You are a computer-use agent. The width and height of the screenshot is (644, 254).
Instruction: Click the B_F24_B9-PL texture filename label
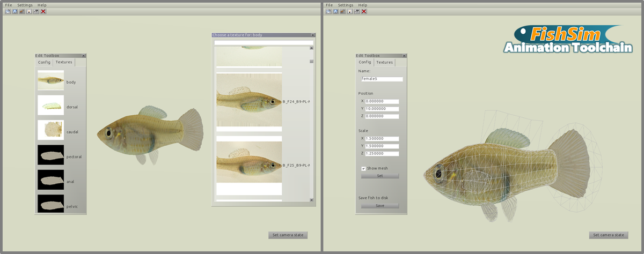(x=296, y=101)
